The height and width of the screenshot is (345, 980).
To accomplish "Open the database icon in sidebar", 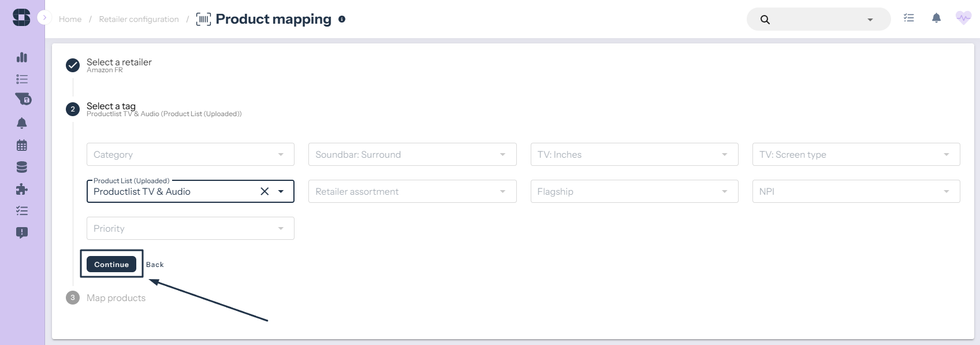I will tap(22, 168).
